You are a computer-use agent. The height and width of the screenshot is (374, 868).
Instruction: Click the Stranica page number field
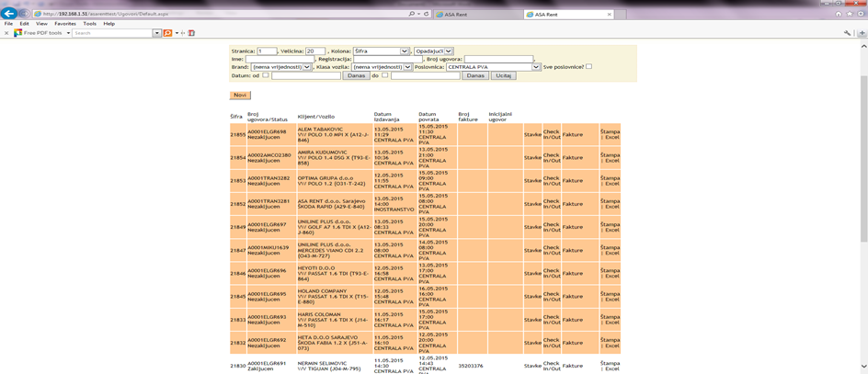point(267,51)
